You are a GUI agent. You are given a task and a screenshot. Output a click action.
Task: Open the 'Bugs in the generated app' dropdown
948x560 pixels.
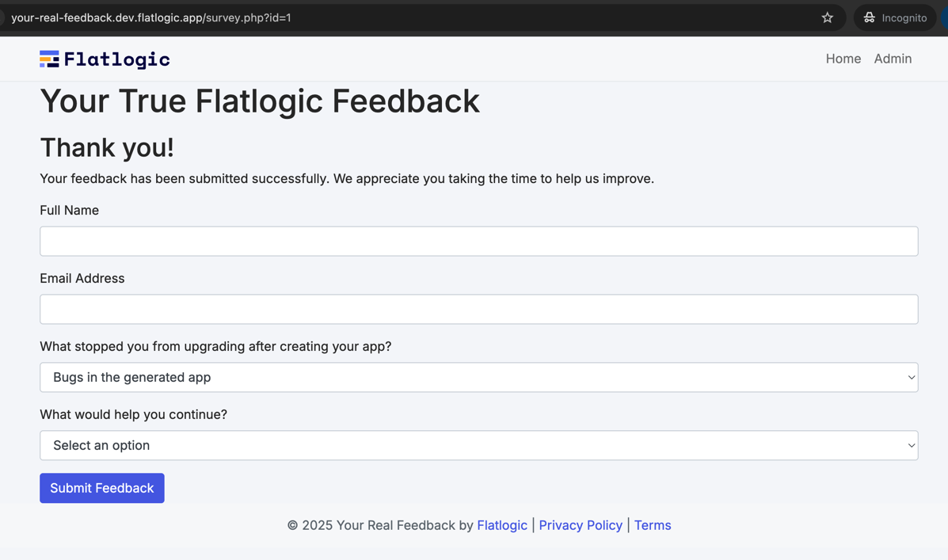tap(478, 377)
